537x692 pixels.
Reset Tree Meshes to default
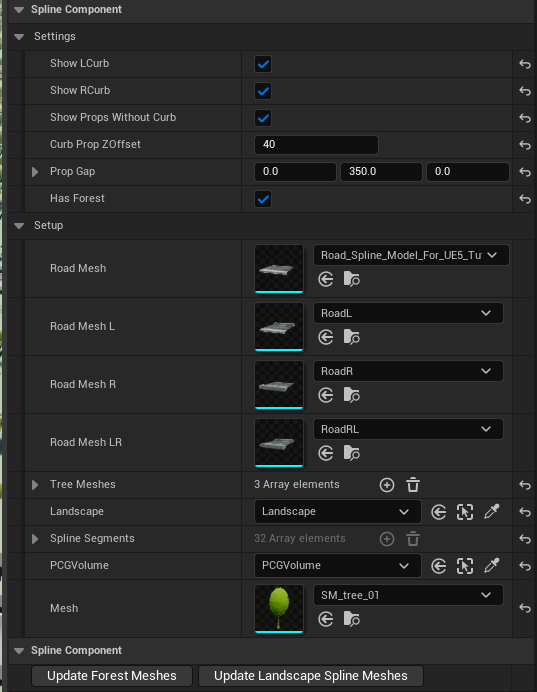pos(525,485)
